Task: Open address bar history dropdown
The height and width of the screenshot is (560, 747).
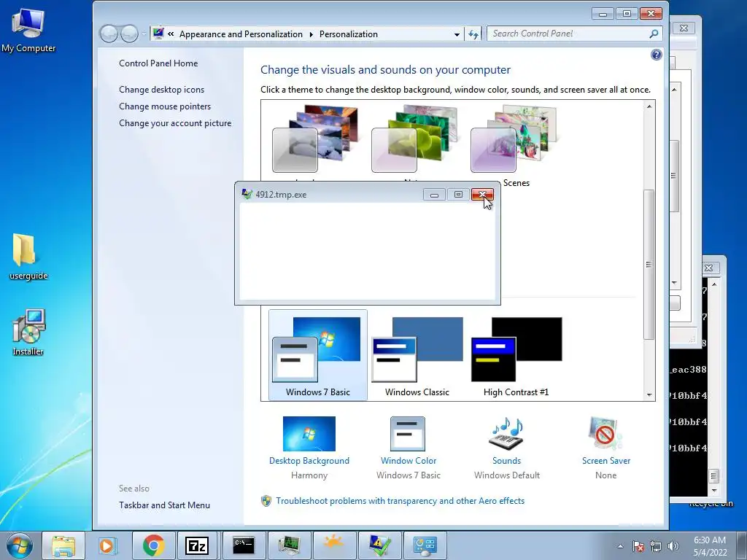Action: point(457,34)
